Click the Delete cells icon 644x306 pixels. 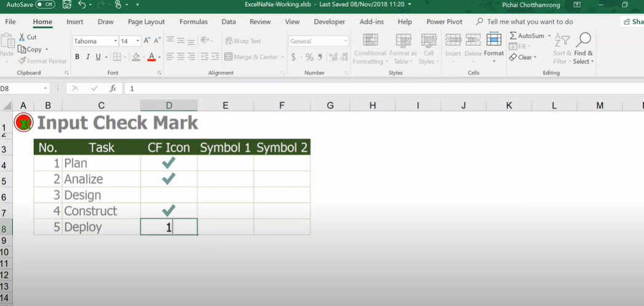(x=473, y=40)
